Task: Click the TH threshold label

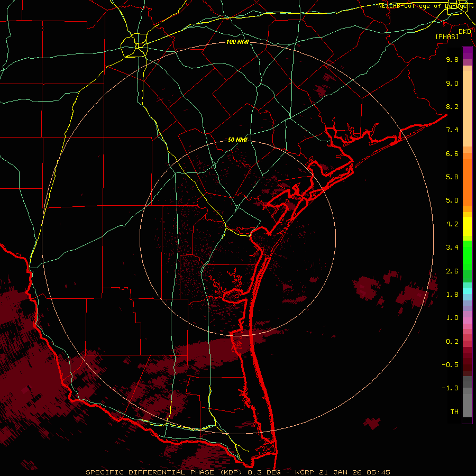Action: pos(454,412)
